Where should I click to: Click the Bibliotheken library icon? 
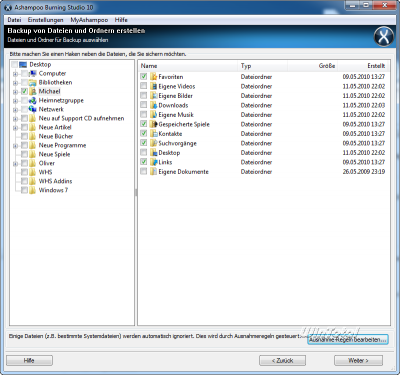[32, 83]
